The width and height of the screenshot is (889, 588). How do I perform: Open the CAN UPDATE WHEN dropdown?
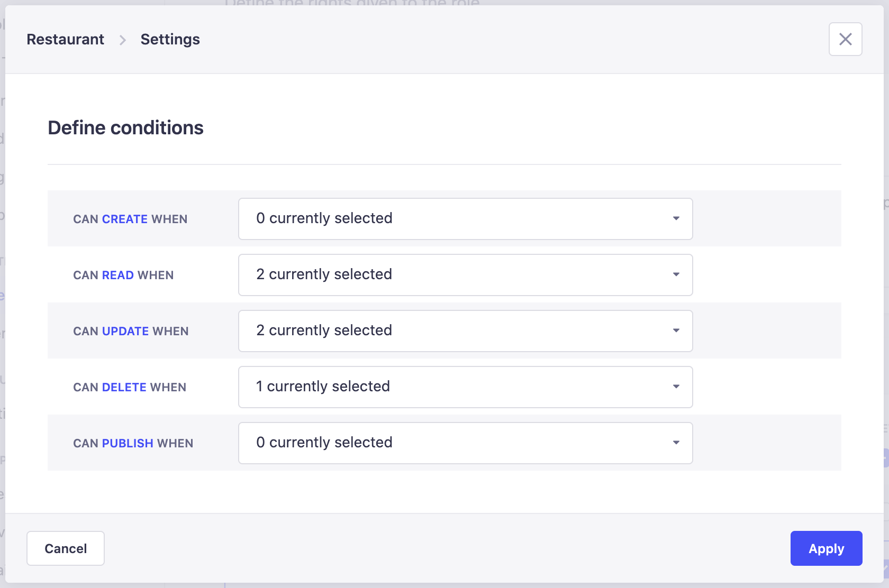pos(465,330)
